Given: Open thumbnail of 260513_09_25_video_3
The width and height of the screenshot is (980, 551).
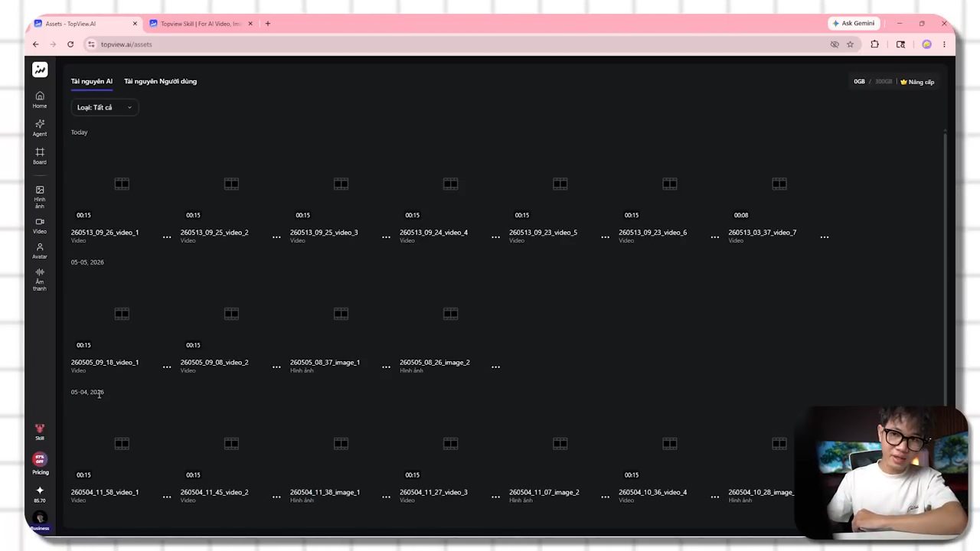Looking at the screenshot, I should point(341,184).
